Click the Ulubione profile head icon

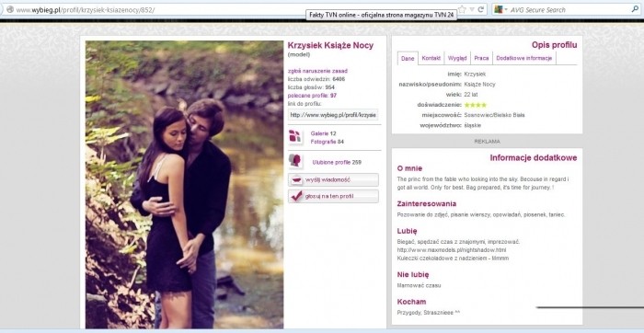294,161
